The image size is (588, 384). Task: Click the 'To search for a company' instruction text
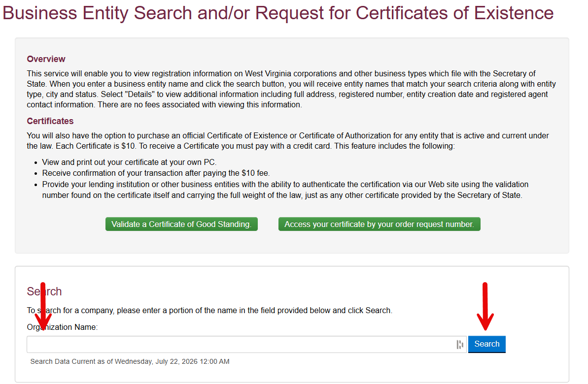(x=209, y=310)
